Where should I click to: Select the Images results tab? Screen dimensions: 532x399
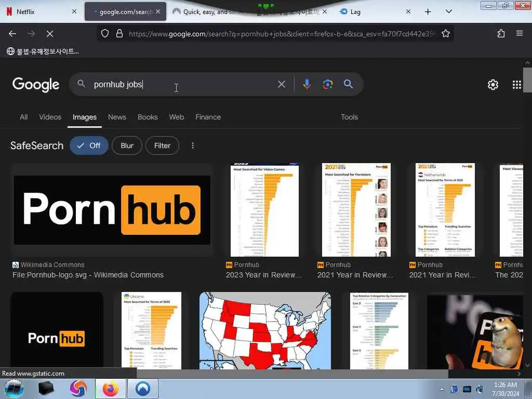85,117
